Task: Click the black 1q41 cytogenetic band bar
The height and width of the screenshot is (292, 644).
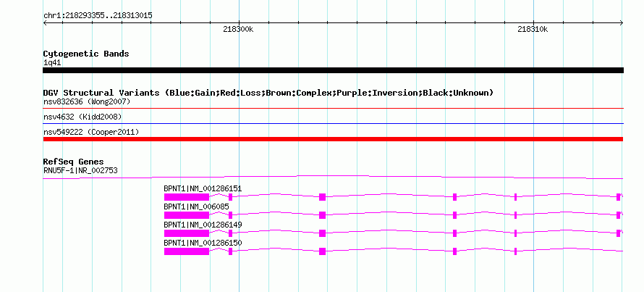Action: coord(333,70)
